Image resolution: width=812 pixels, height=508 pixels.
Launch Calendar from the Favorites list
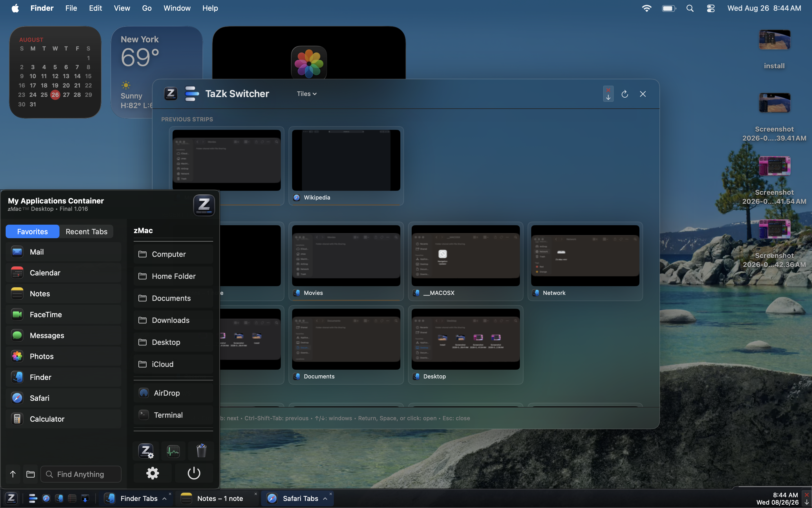(x=63, y=273)
